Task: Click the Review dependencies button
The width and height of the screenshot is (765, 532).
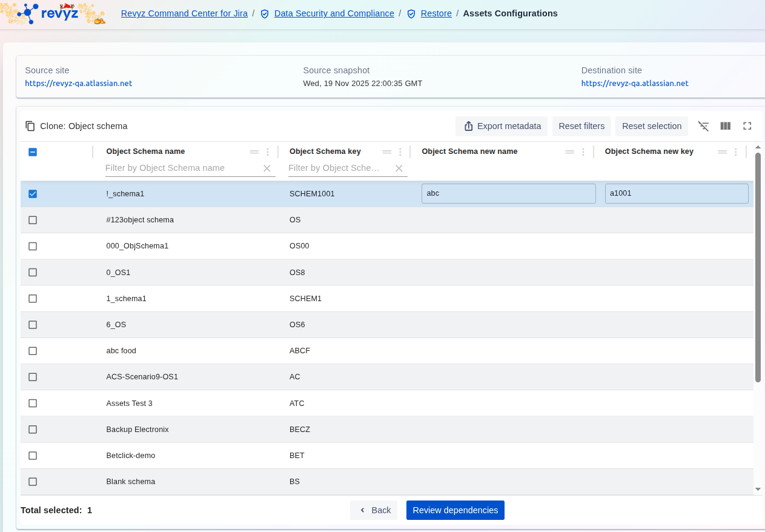Action: click(455, 510)
